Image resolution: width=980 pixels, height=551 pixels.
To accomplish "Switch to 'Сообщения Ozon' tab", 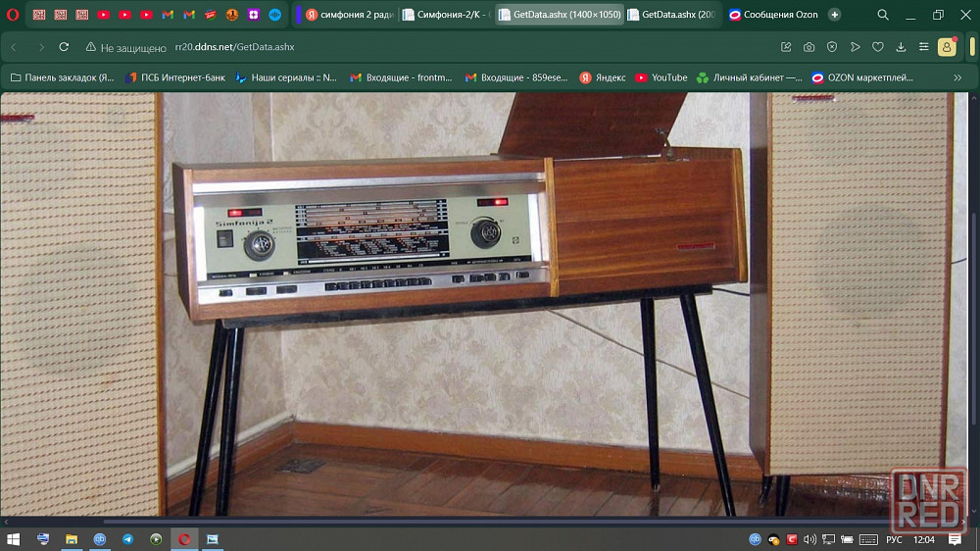I will [774, 15].
